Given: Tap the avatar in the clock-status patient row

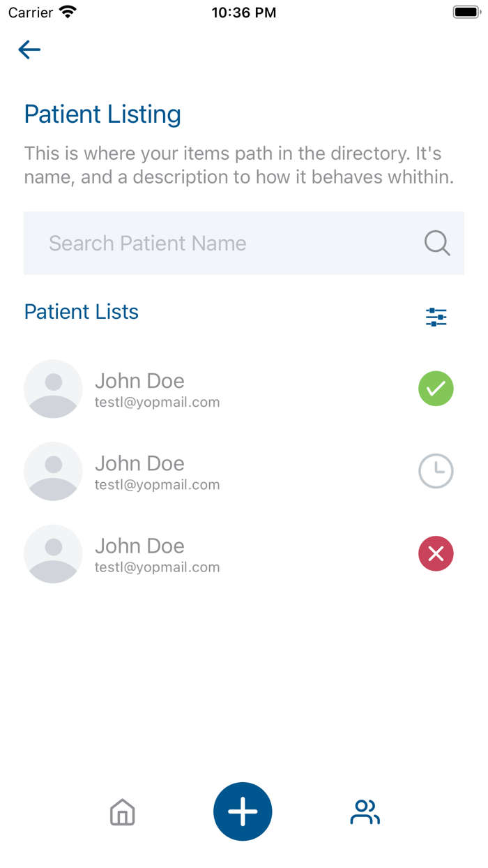Looking at the screenshot, I should point(53,471).
